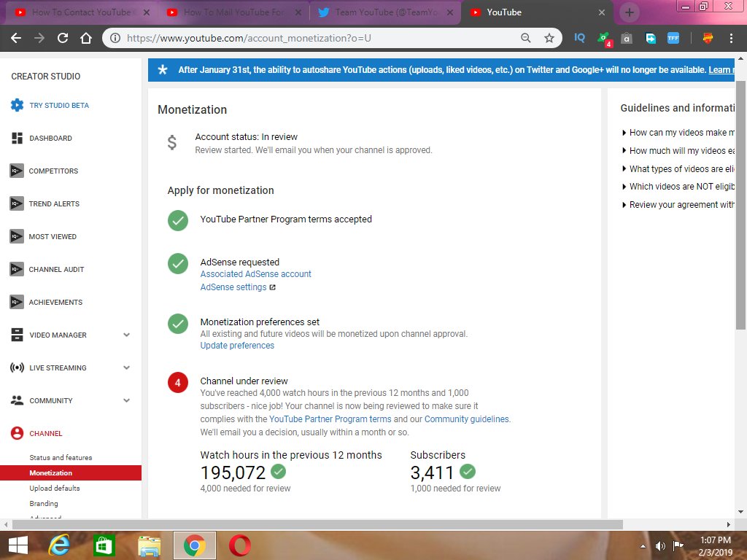Open the blue share-arrow extension icon
This screenshot has width=747, height=560.
click(650, 38)
